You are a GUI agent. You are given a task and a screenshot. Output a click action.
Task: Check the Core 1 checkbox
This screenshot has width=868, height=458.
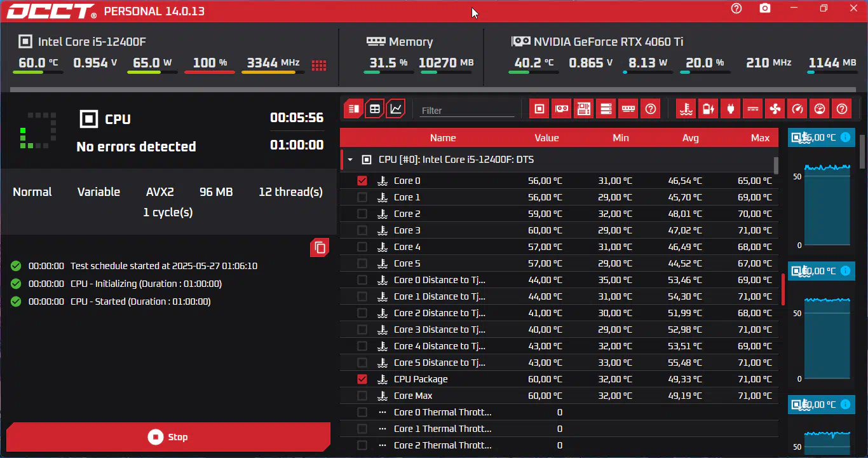pos(362,197)
